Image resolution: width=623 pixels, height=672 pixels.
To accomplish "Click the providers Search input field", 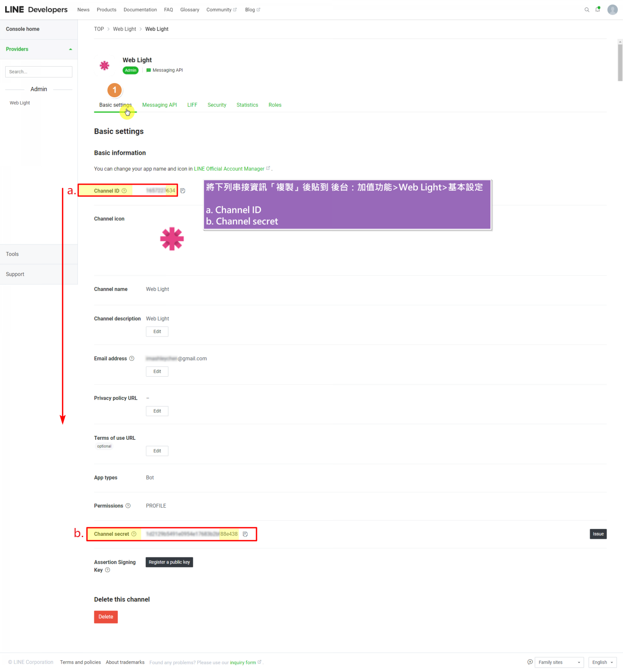I will click(x=39, y=72).
